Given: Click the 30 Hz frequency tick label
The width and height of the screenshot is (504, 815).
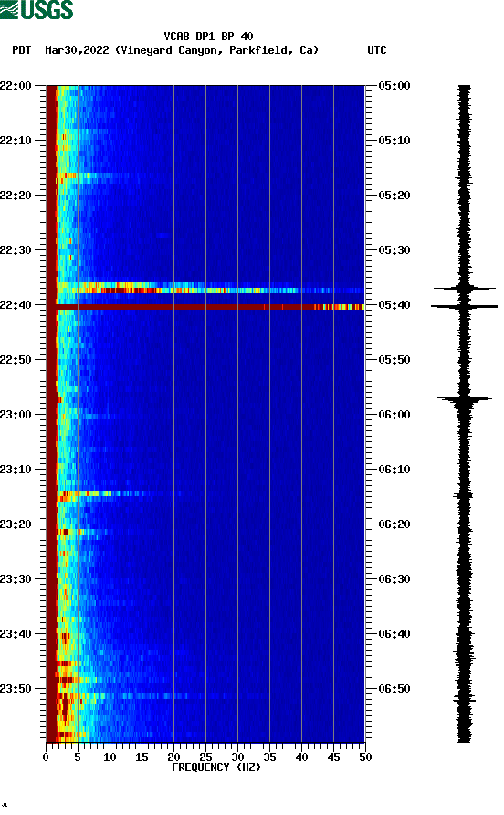Looking at the screenshot, I should click(x=238, y=757).
